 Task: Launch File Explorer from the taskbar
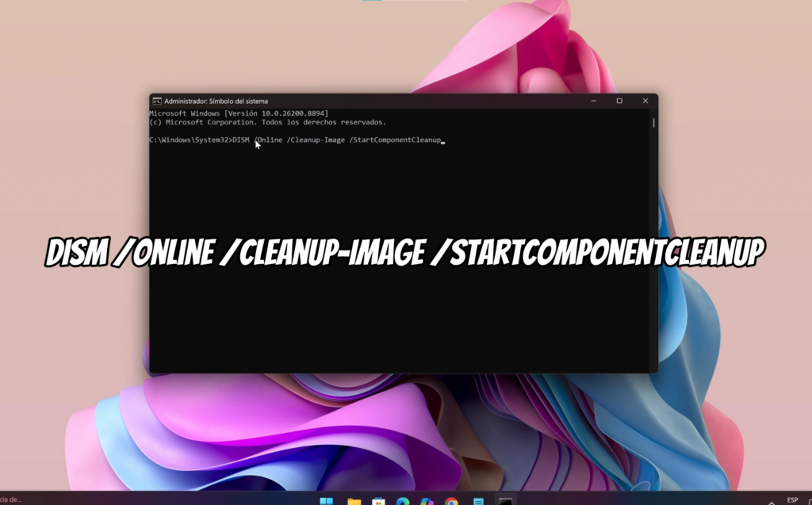point(354,501)
